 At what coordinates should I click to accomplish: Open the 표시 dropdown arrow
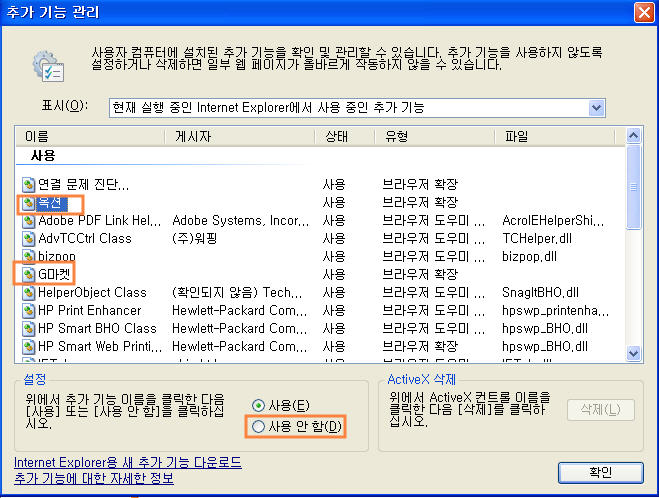[x=596, y=108]
